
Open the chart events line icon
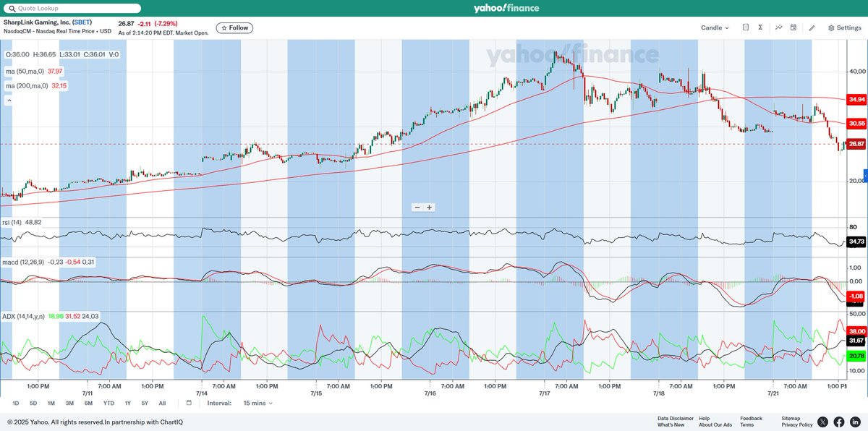pyautogui.click(x=779, y=27)
